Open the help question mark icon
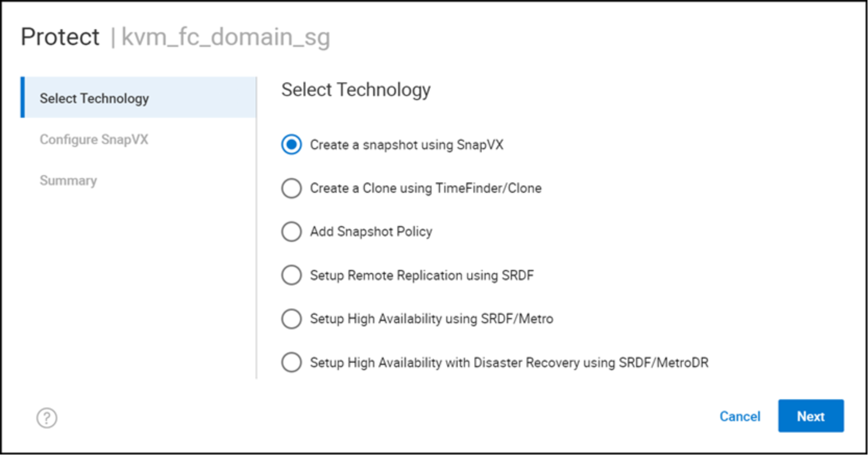868x455 pixels. coord(47,417)
